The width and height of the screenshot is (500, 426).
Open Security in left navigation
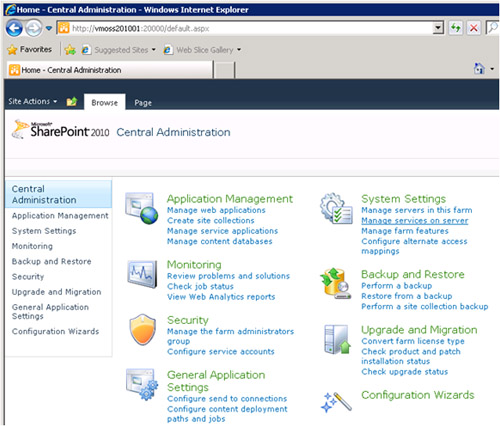pyautogui.click(x=28, y=277)
